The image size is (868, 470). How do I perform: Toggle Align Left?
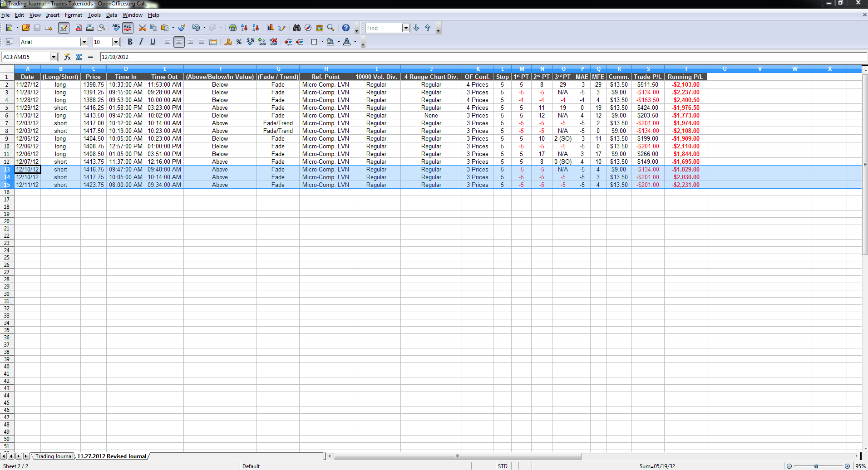coord(168,42)
